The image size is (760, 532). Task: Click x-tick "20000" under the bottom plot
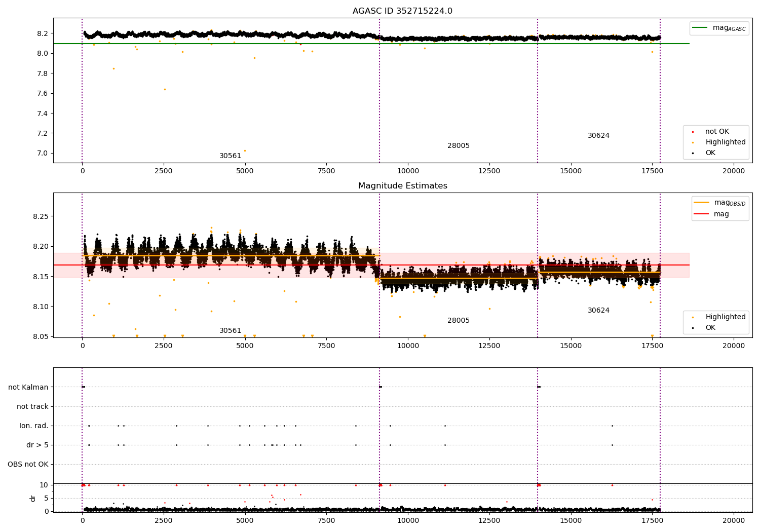tap(734, 520)
